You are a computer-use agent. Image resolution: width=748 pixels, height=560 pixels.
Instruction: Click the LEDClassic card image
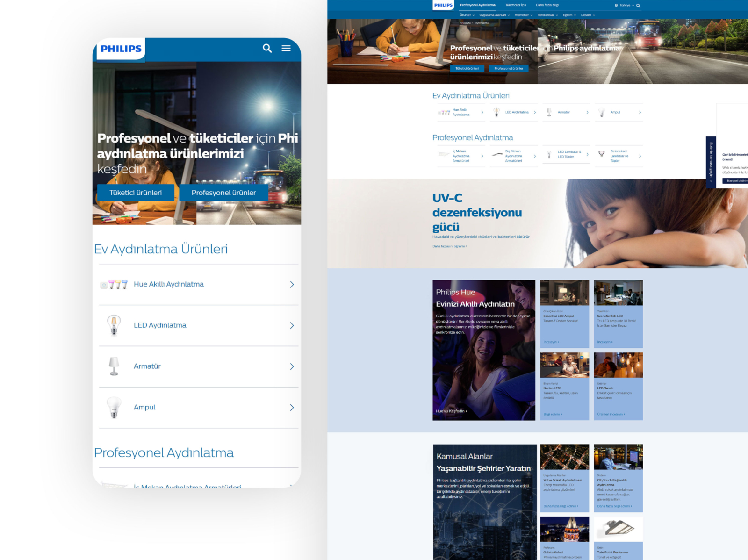619,365
